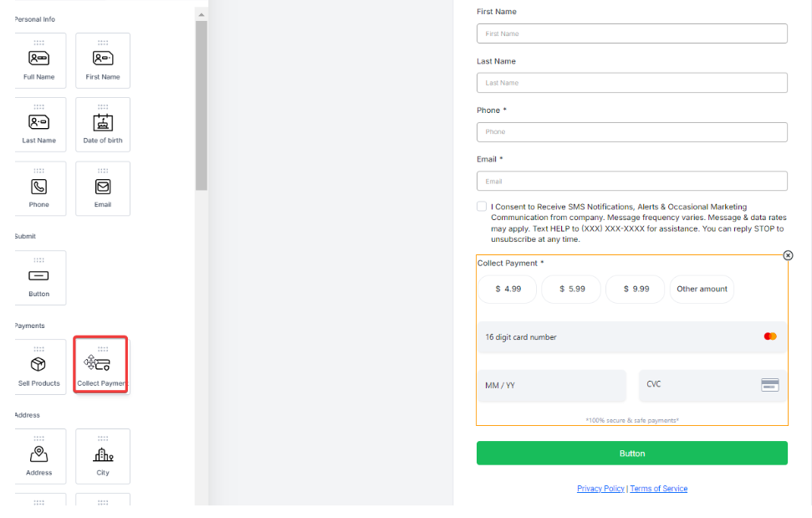Check the SMS consent checkbox
Screen dimensions: 812x518
(x=482, y=207)
